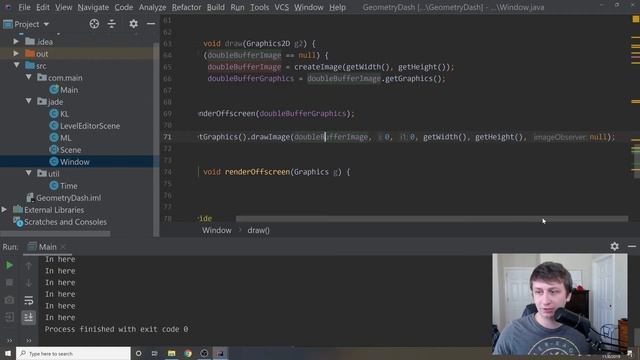Screen dimensions: 640x360
Task: Click the Cortana circle icon
Action: (x=139, y=353)
